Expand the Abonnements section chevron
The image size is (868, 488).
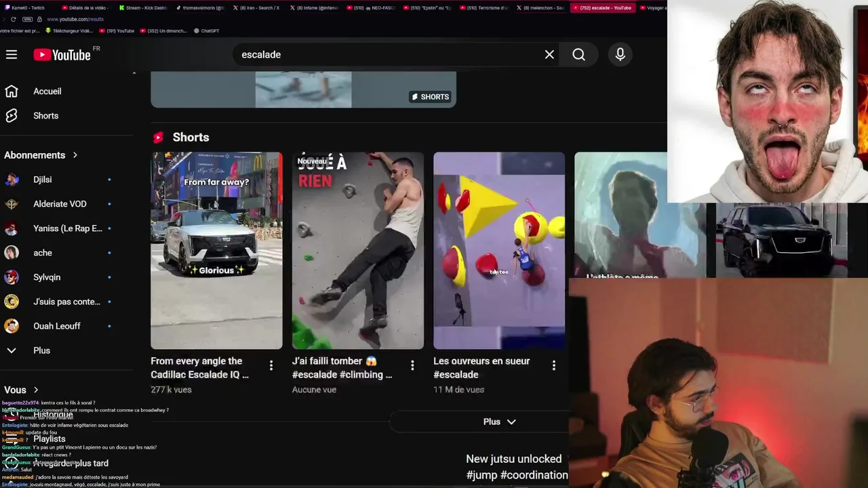click(75, 155)
